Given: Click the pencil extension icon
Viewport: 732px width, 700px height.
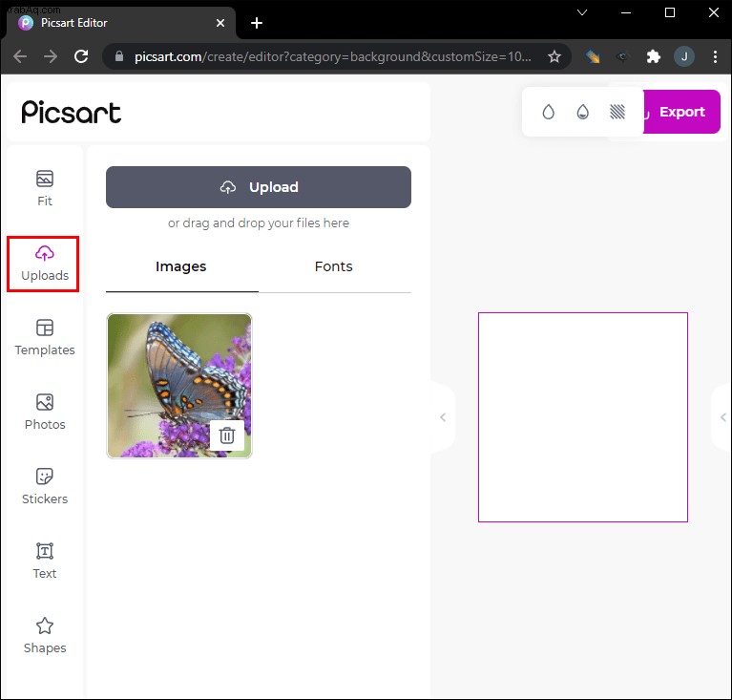Looking at the screenshot, I should click(x=593, y=56).
